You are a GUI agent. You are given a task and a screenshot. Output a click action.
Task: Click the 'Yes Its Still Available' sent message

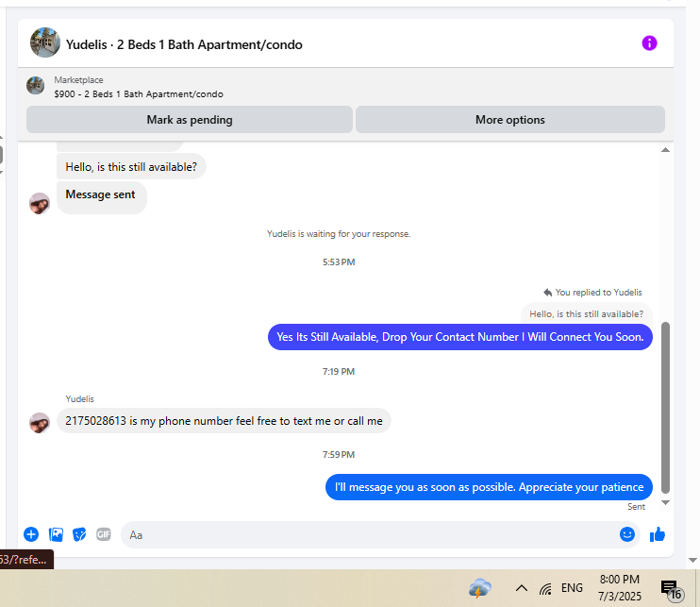(x=459, y=337)
